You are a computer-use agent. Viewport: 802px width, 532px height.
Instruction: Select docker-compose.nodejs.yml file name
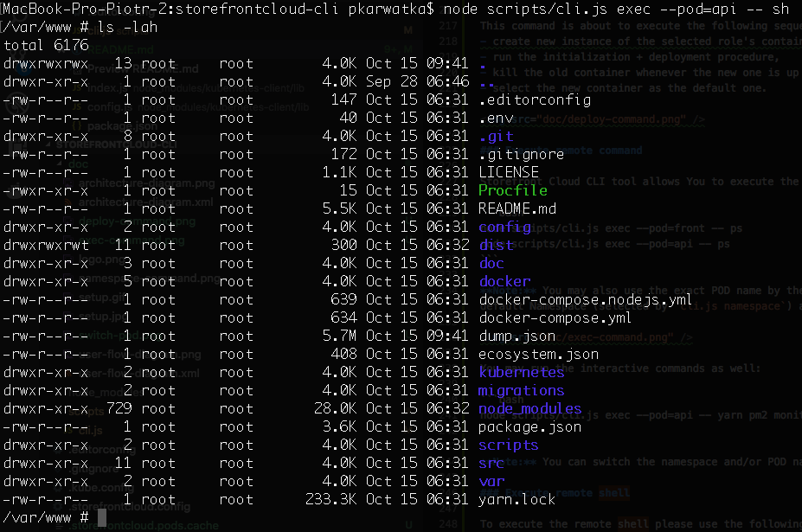(x=585, y=300)
